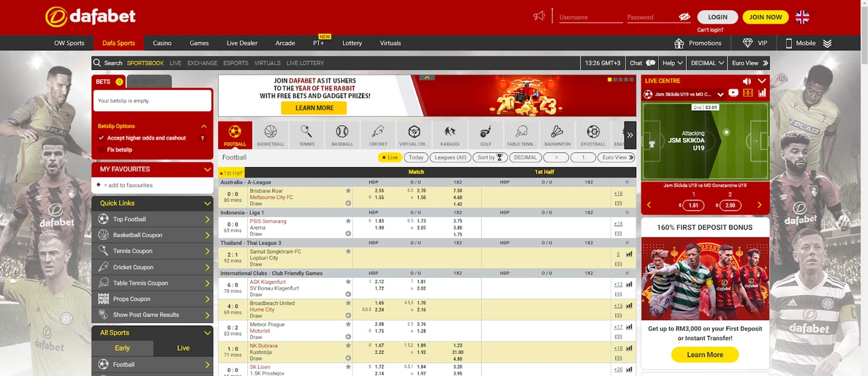Image resolution: width=868 pixels, height=376 pixels.
Task: Focus the Username input field
Action: coord(591,17)
